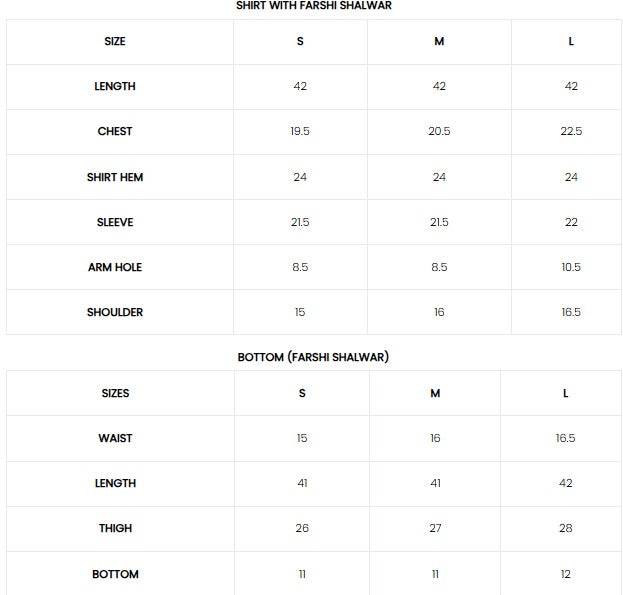Viewport: 623px width, 595px height.
Task: Click the SIZE header in shirt table
Action: click(115, 42)
